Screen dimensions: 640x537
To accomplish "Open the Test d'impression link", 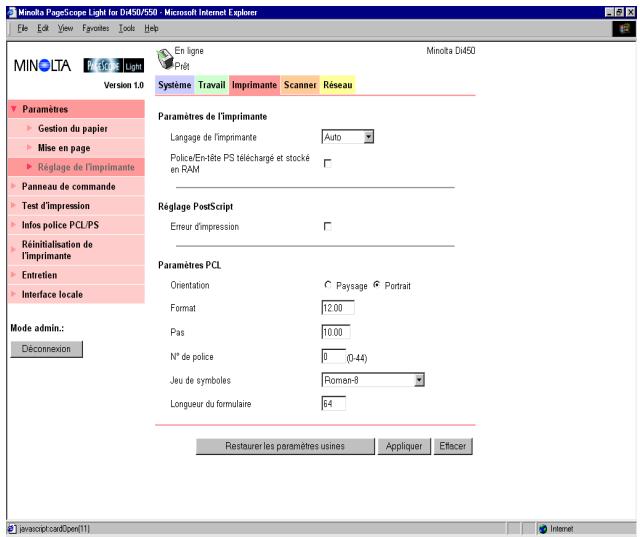I will pyautogui.click(x=56, y=206).
